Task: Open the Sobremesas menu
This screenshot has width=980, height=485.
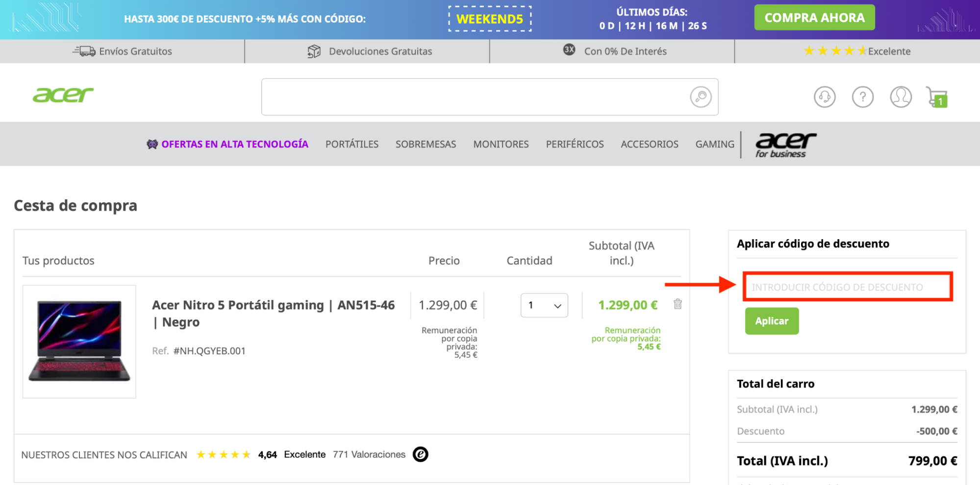Action: point(426,144)
